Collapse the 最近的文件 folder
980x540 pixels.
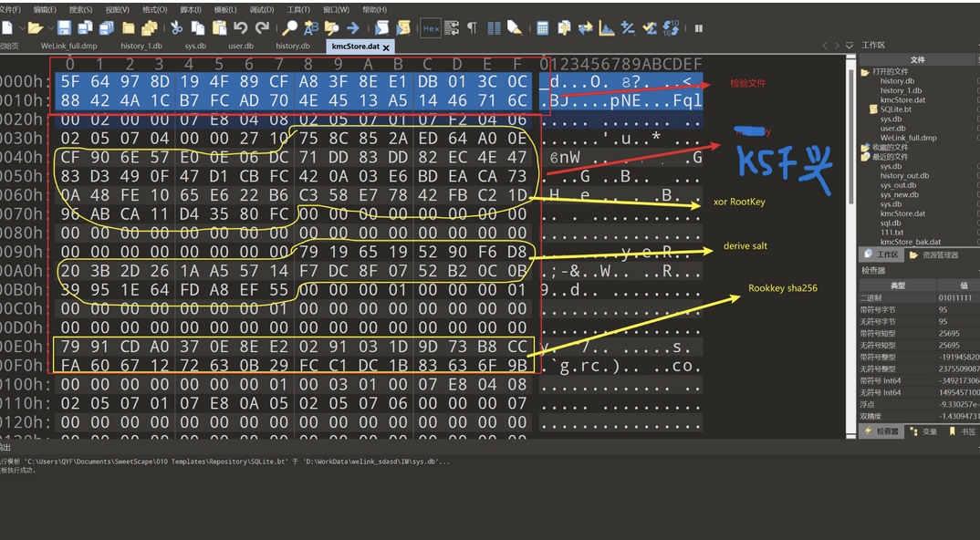(x=866, y=157)
